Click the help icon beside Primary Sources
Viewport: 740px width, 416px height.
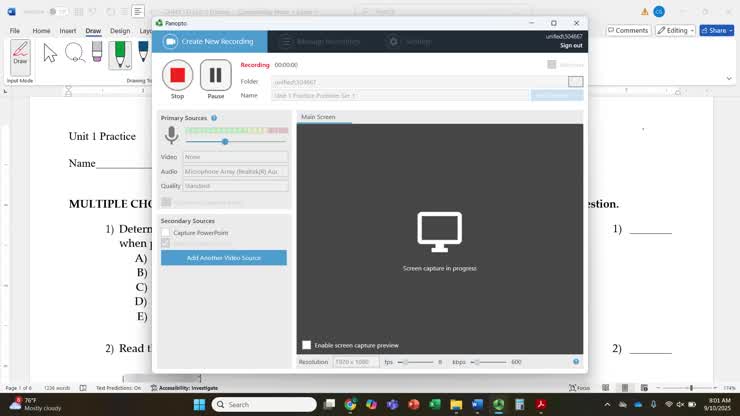(x=214, y=118)
